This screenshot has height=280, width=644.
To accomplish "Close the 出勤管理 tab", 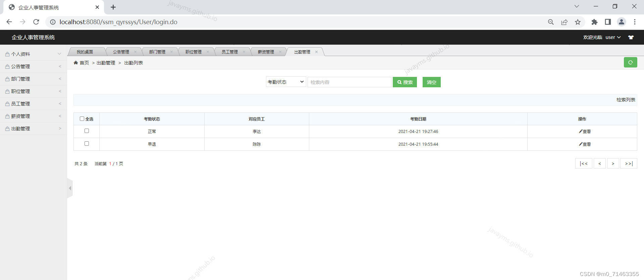I will (x=316, y=52).
